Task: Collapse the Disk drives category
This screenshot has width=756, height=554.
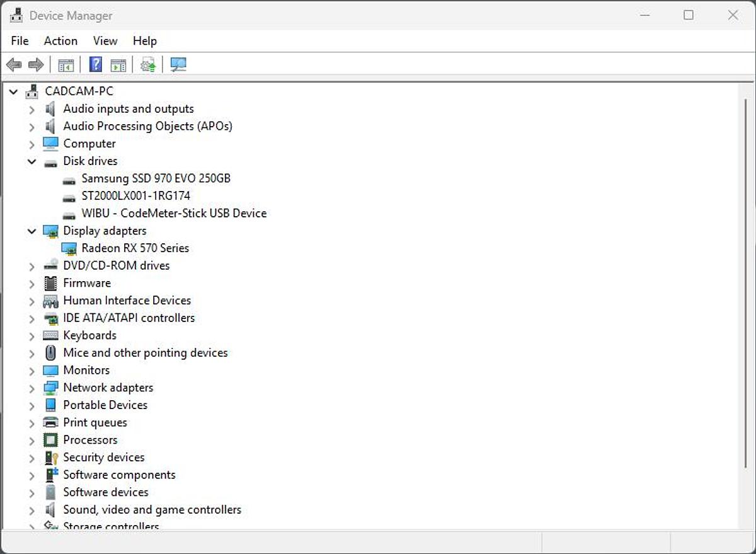Action: [31, 161]
